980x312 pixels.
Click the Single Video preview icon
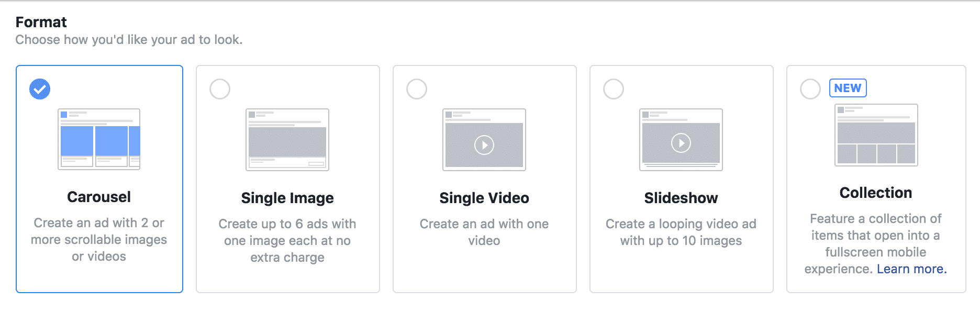tap(484, 140)
